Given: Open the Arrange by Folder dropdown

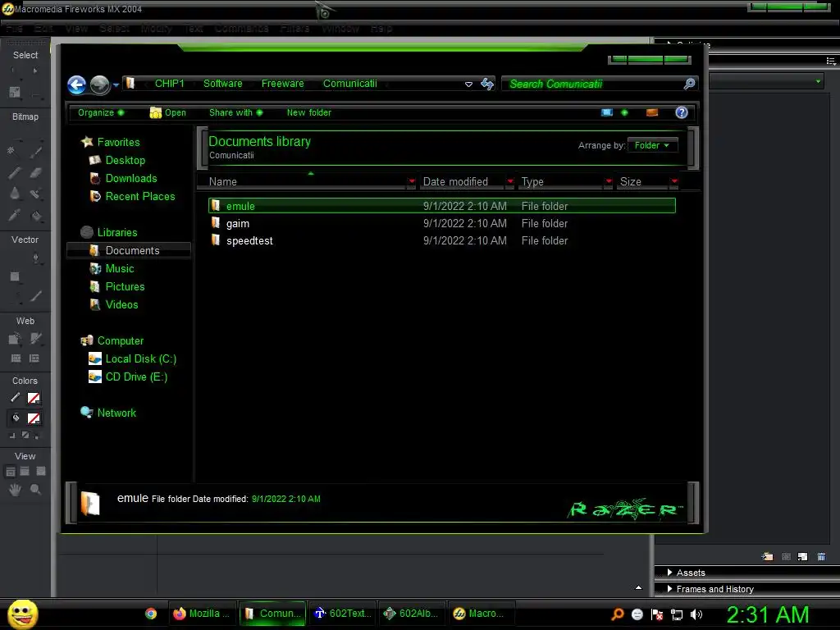Looking at the screenshot, I should (x=652, y=145).
